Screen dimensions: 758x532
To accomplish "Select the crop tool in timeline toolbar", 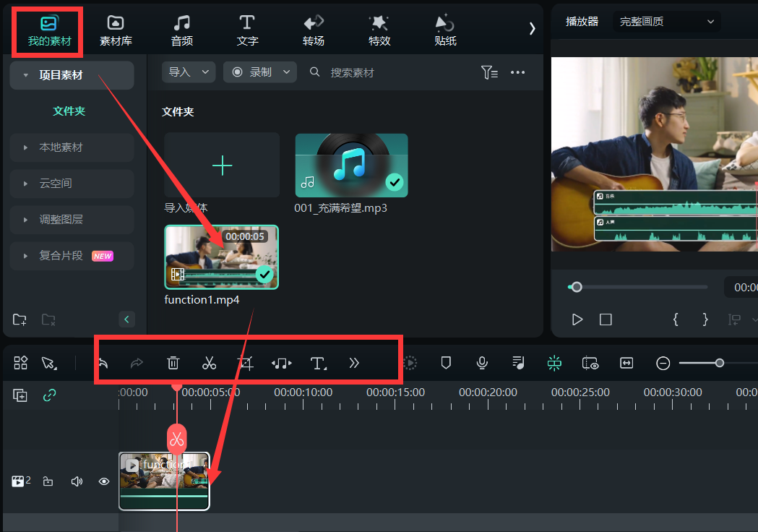I will [x=246, y=363].
